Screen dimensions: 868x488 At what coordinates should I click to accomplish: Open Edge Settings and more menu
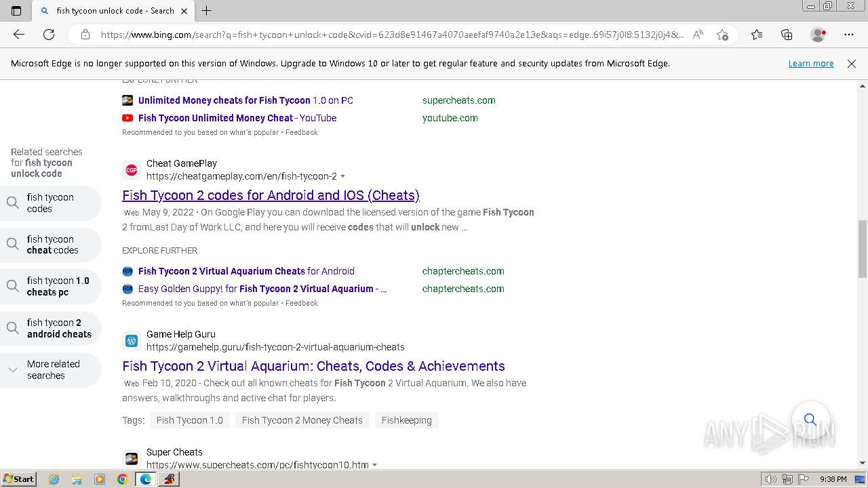tap(849, 35)
